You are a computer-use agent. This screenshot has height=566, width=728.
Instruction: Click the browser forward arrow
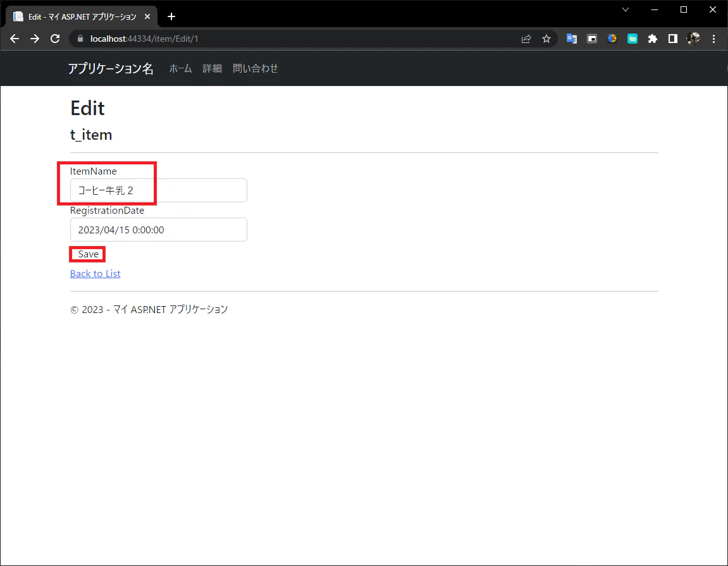[35, 39]
